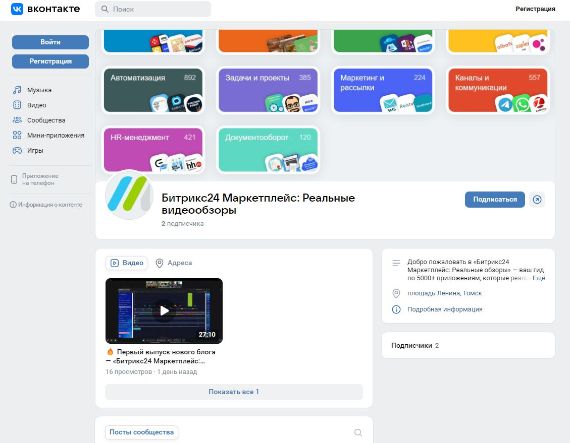Click the community title Битрикс24 Маркетплейс
This screenshot has height=443, width=570.
[x=258, y=204]
